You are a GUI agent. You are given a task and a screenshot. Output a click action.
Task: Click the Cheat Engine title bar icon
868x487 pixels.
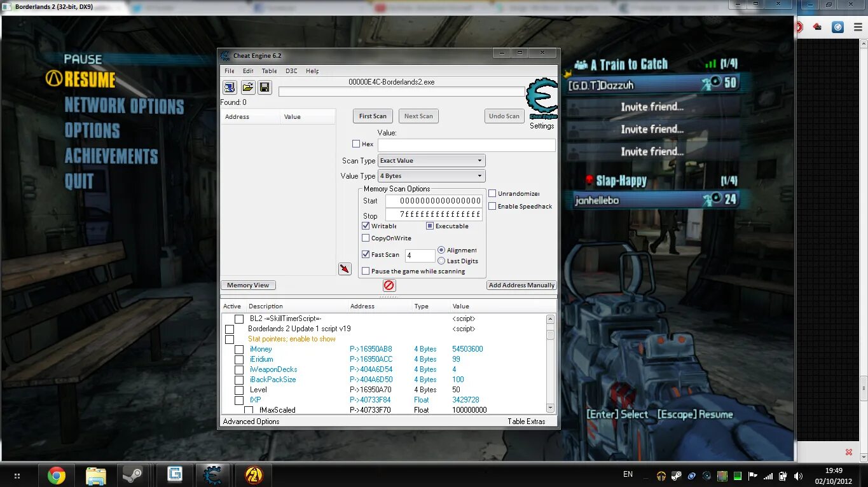point(225,56)
